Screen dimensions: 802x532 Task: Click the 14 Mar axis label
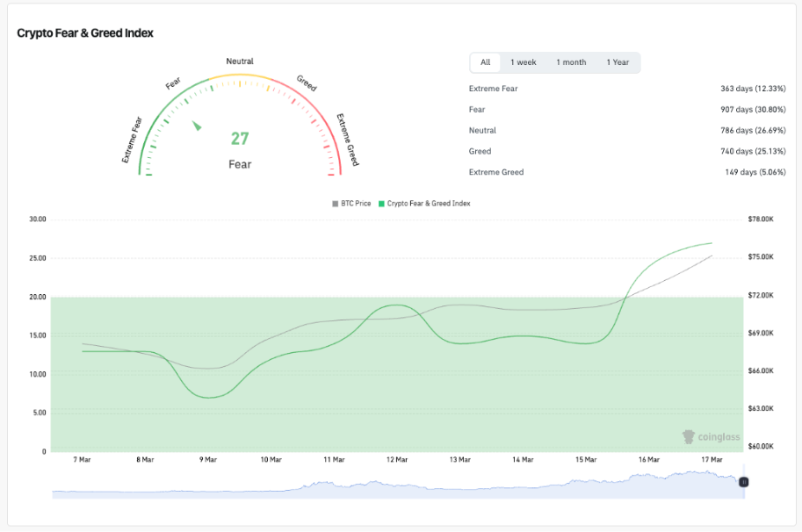[x=523, y=460]
